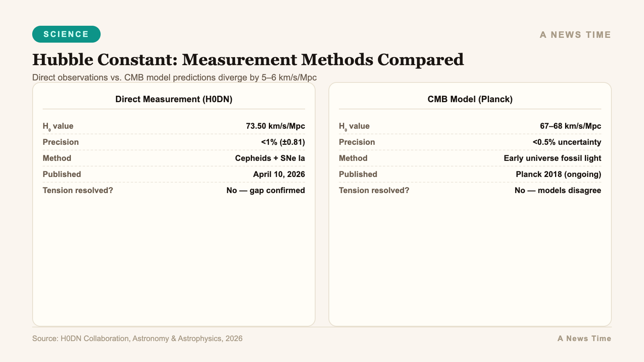Click the A News Time footer mark
644x362 pixels.
(584, 338)
